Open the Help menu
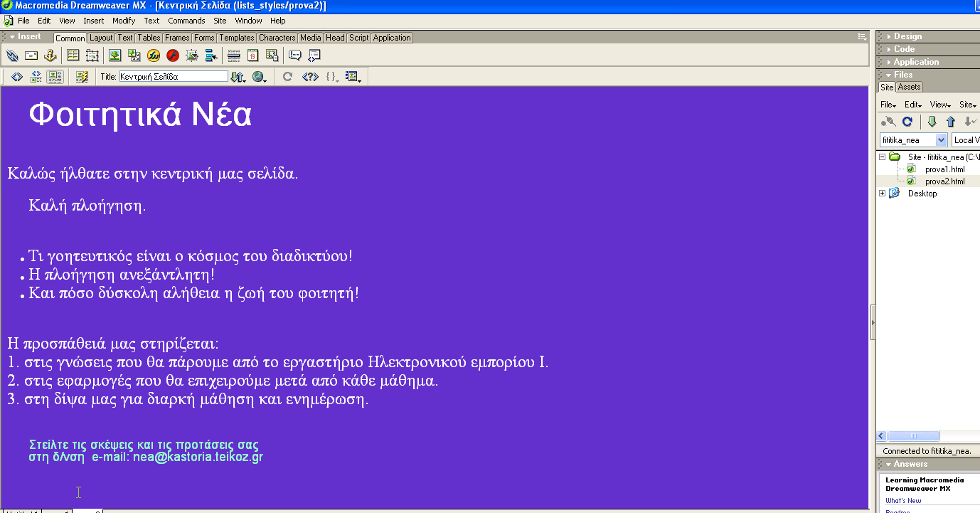This screenshot has width=980, height=513. [x=277, y=21]
